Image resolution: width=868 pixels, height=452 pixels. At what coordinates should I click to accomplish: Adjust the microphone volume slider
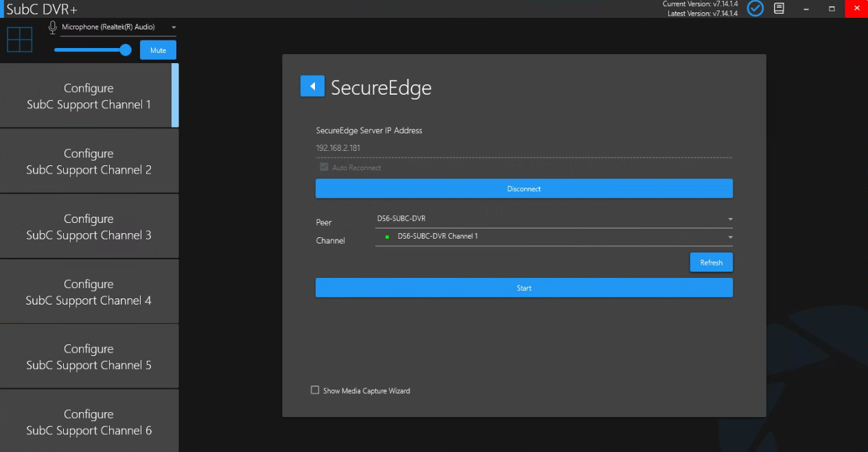click(x=93, y=50)
